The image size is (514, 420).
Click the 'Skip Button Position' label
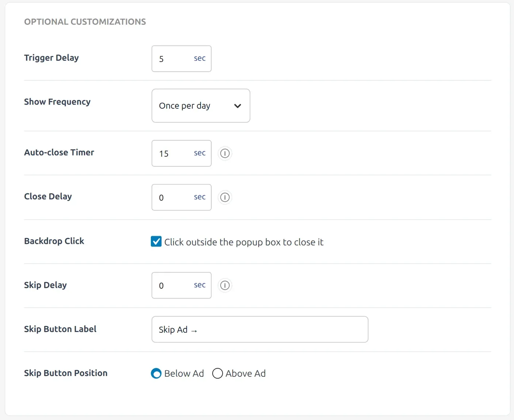pos(66,373)
